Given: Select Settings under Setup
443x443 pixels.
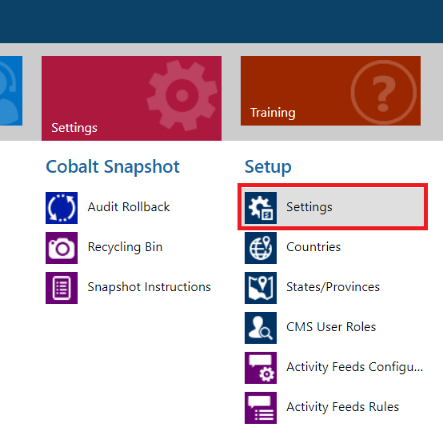Looking at the screenshot, I should pyautogui.click(x=333, y=207).
